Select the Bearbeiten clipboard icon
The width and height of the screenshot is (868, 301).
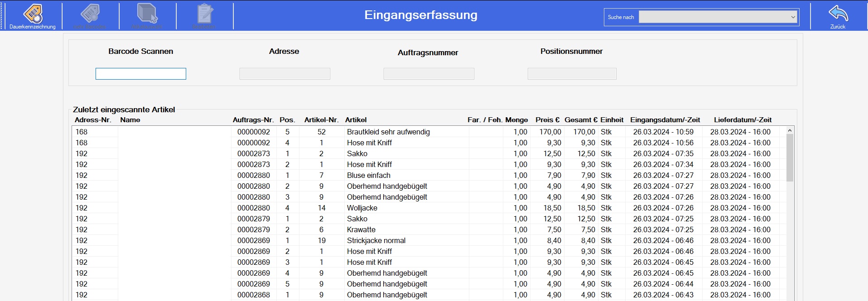pos(204,16)
